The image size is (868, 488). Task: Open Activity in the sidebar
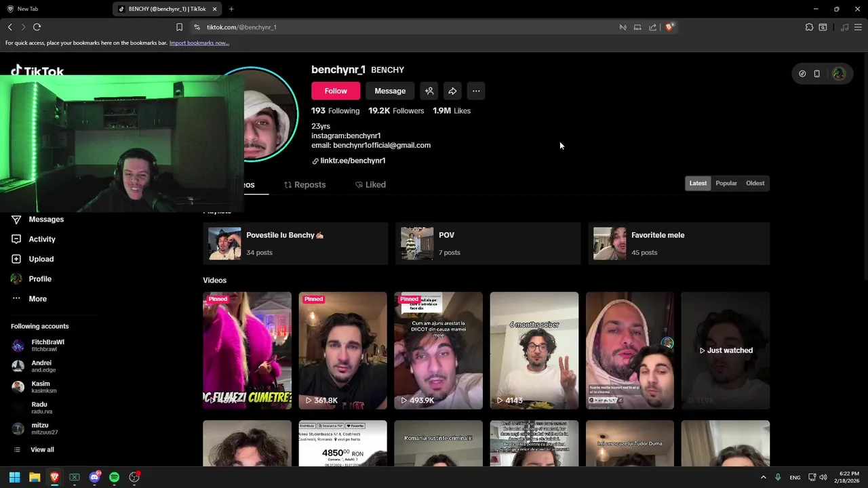[x=33, y=239]
